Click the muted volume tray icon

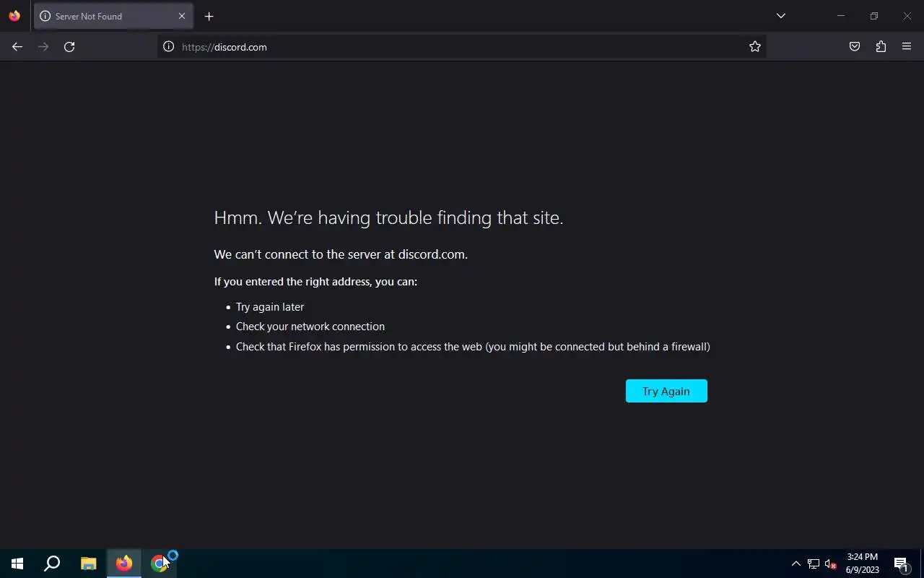830,564
